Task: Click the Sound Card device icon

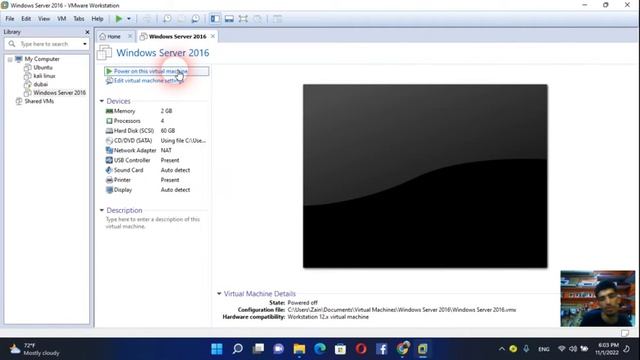Action: (109, 170)
